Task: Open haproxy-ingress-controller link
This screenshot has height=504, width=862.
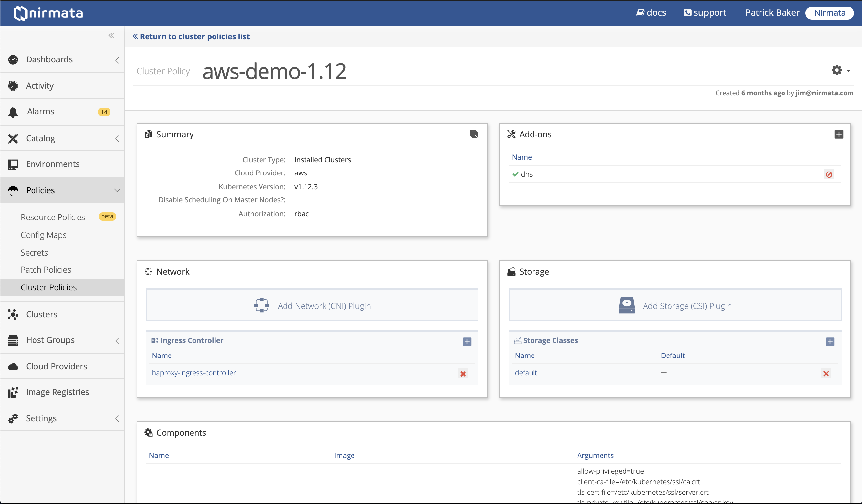Action: [x=193, y=373]
